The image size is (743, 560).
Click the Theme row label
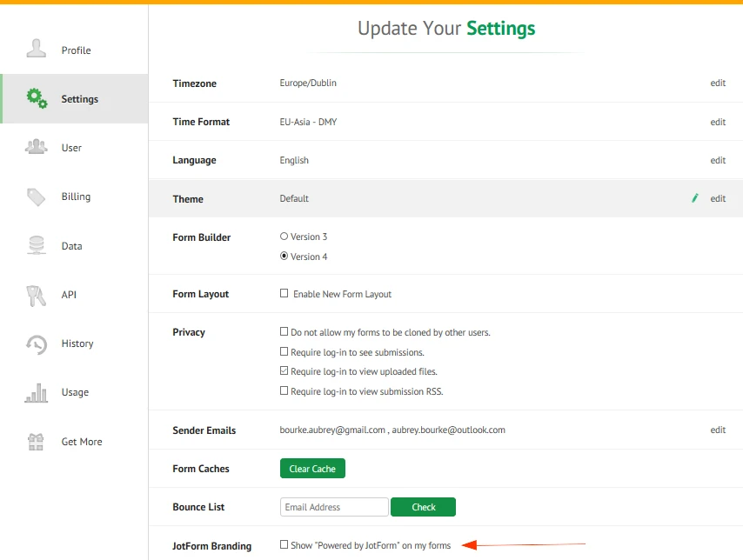point(188,199)
